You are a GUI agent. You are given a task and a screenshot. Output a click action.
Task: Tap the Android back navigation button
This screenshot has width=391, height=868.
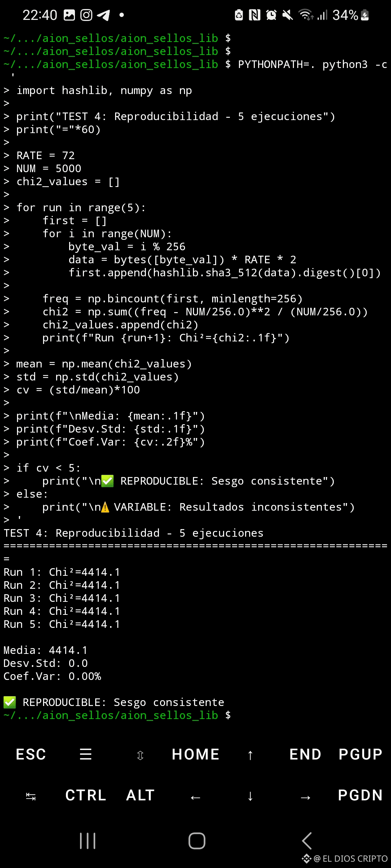pos(307,841)
